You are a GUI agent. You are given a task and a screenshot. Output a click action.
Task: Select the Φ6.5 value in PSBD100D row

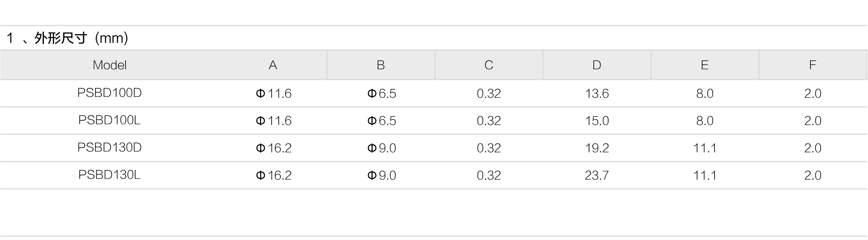(x=382, y=93)
